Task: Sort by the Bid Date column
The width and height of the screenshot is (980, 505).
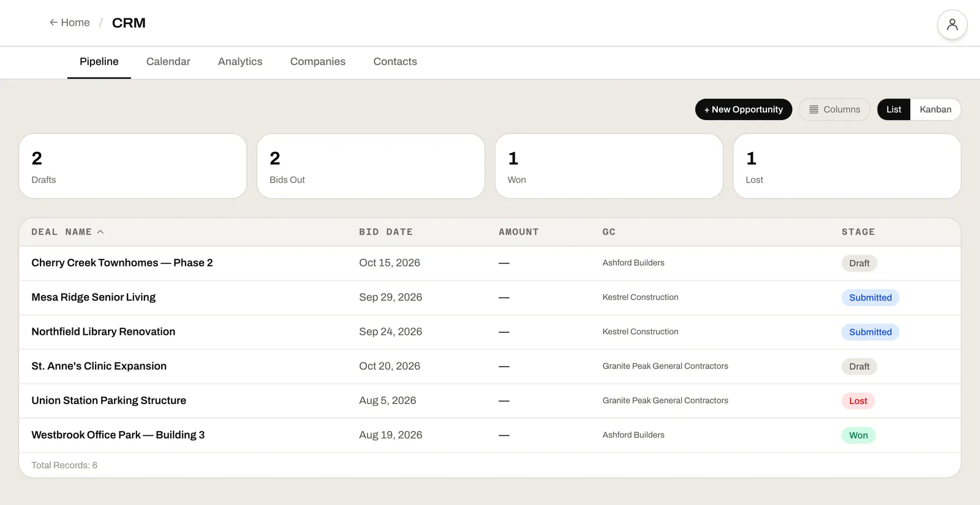Action: pyautogui.click(x=386, y=232)
